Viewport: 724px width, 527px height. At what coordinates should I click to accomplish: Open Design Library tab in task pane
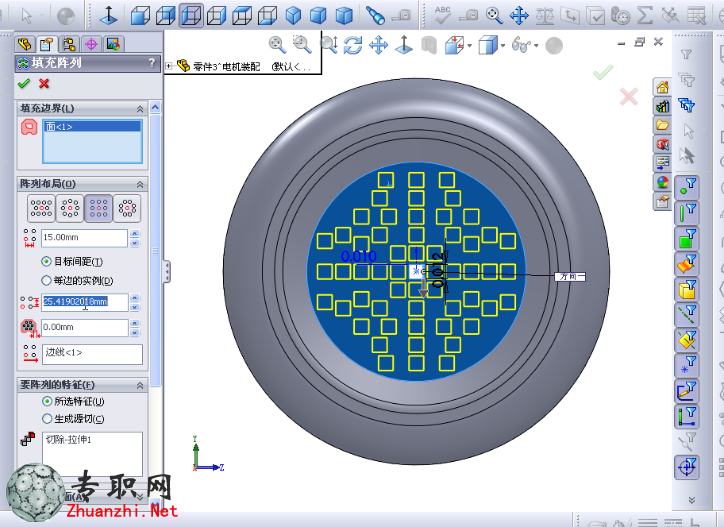click(x=663, y=106)
